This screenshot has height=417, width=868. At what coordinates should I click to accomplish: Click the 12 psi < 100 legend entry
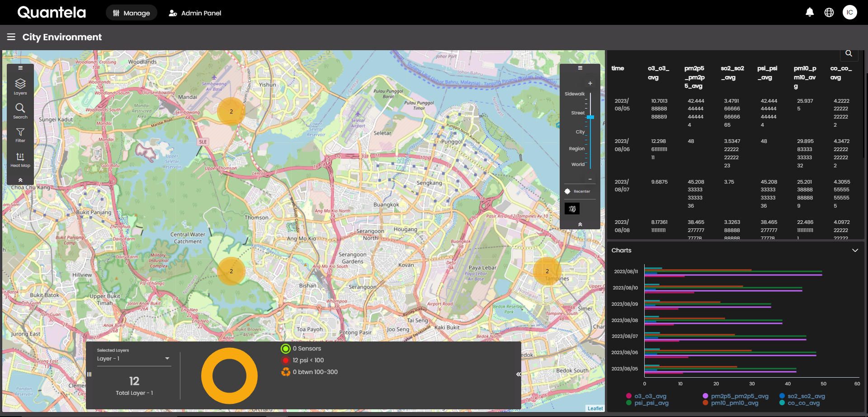302,360
